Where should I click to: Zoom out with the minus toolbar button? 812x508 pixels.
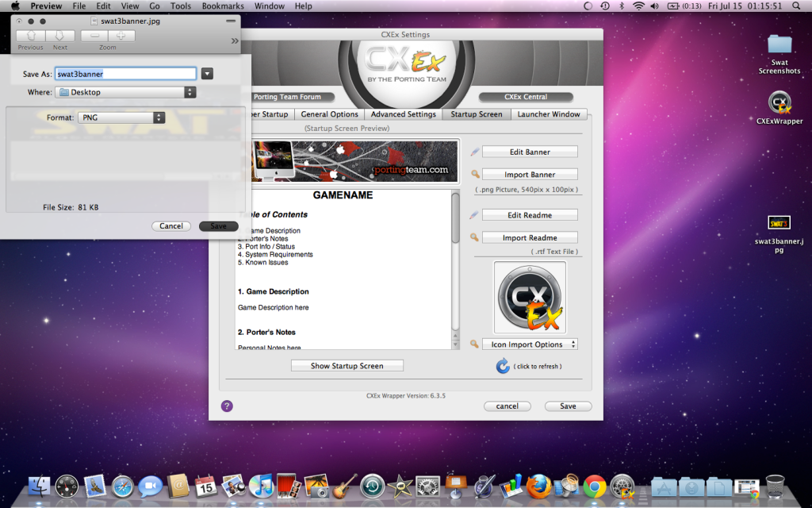click(94, 35)
